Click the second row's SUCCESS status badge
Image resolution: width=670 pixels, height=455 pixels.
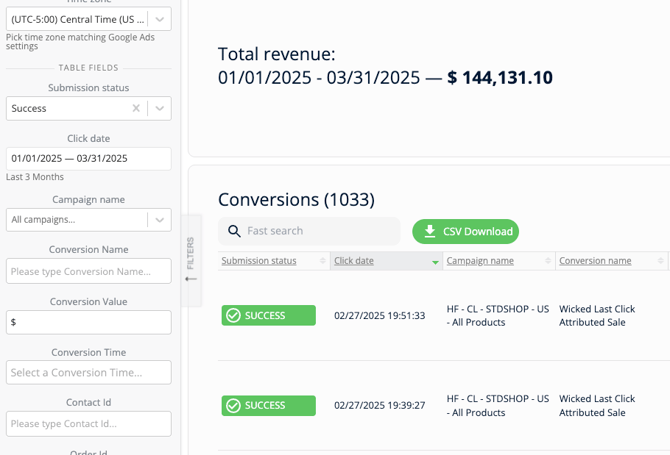click(x=268, y=406)
